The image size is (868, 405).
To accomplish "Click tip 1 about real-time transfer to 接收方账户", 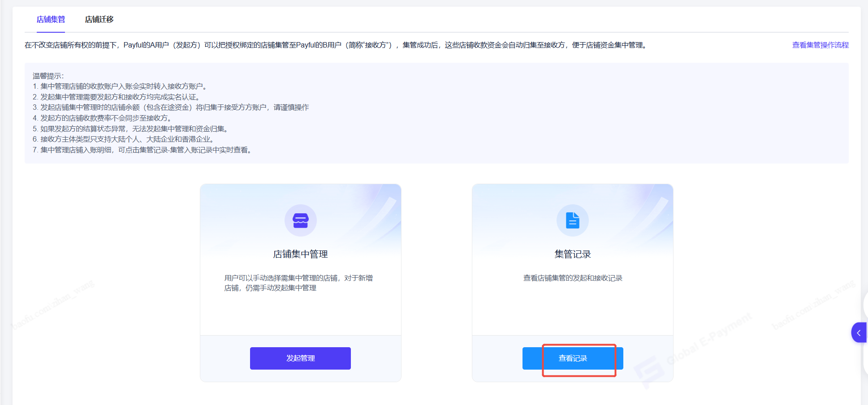I will [x=120, y=86].
